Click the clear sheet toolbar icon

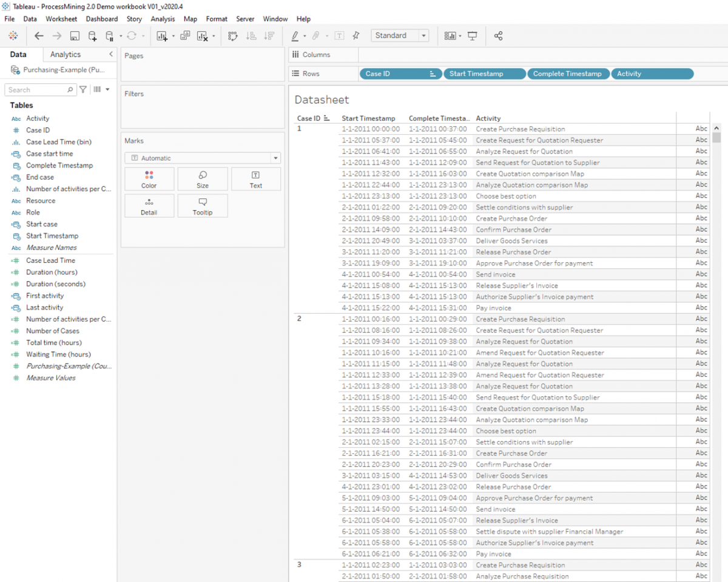tap(203, 36)
